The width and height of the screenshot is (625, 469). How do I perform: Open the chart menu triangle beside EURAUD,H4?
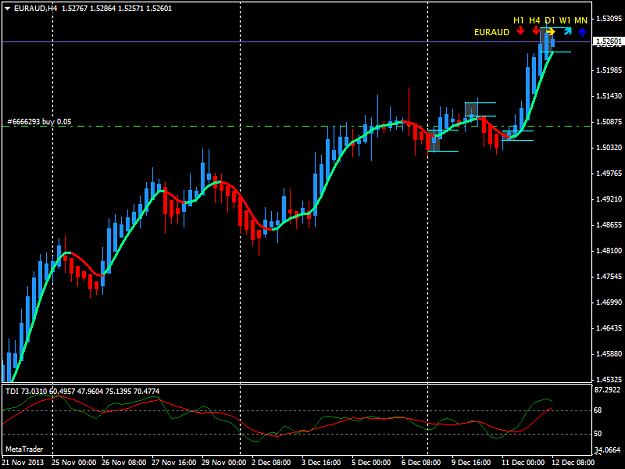(x=7, y=8)
